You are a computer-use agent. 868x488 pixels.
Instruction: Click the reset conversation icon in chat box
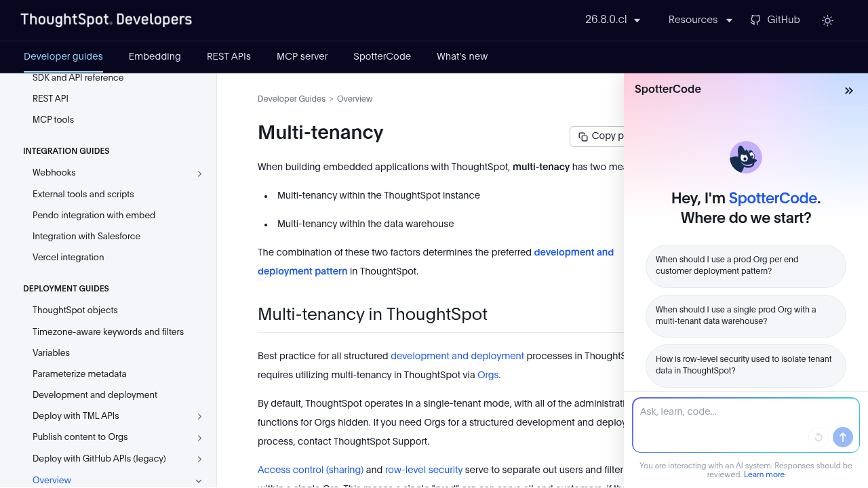tap(818, 437)
